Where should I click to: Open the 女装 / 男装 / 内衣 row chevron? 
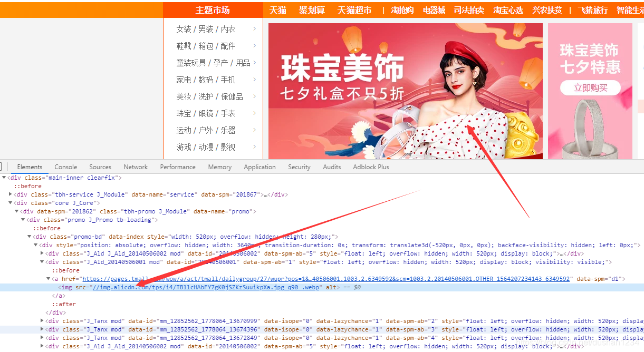[x=255, y=29]
